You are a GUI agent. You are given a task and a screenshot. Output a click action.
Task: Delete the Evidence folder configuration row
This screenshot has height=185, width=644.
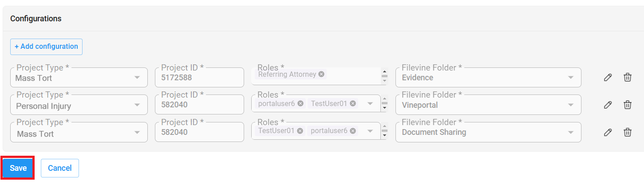point(628,78)
